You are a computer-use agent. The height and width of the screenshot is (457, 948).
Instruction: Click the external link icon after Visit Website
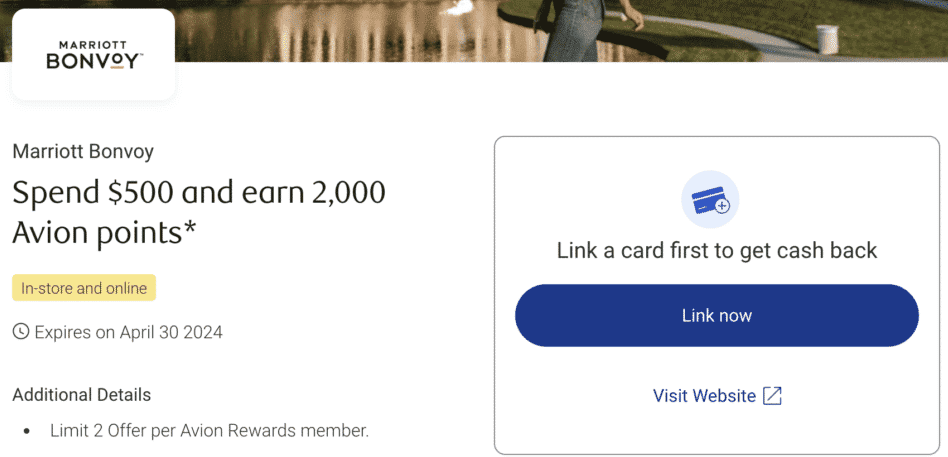772,396
